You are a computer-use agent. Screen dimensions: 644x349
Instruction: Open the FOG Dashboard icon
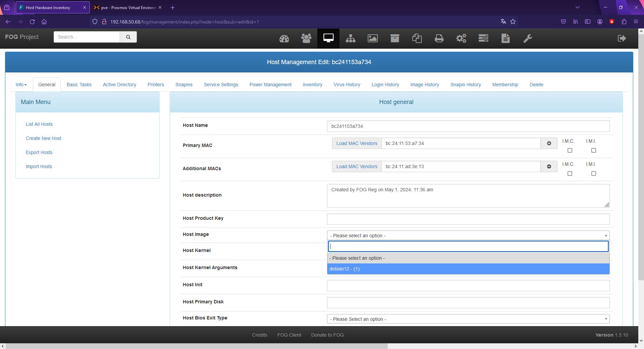pyautogui.click(x=284, y=38)
